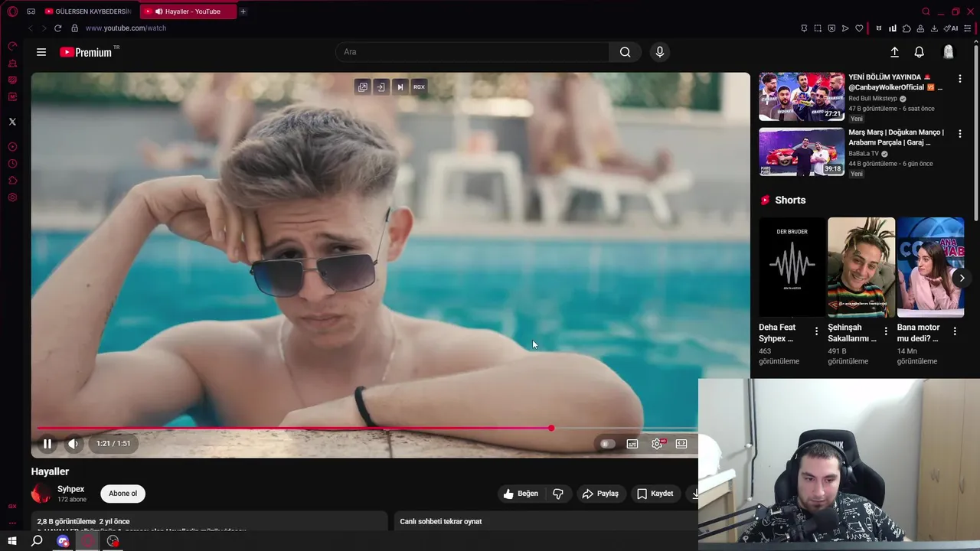Viewport: 980px width, 551px height.
Task: Open the YouTube hamburger guide menu
Action: [x=41, y=52]
